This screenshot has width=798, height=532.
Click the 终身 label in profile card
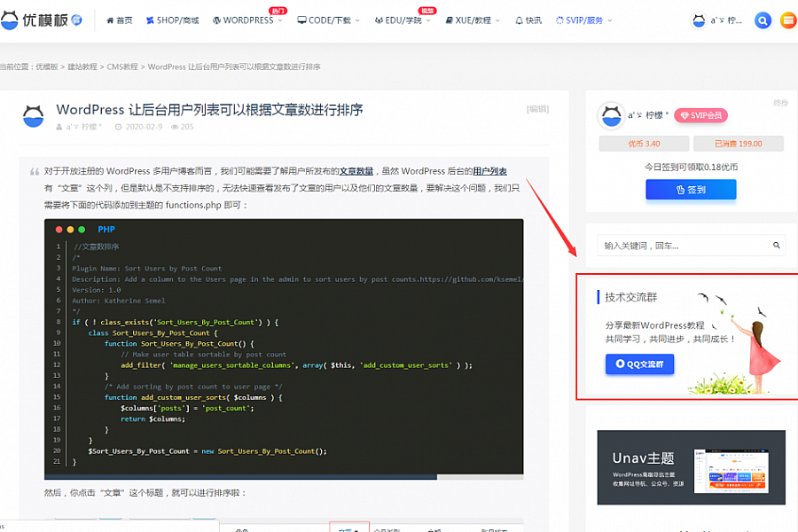click(780, 103)
